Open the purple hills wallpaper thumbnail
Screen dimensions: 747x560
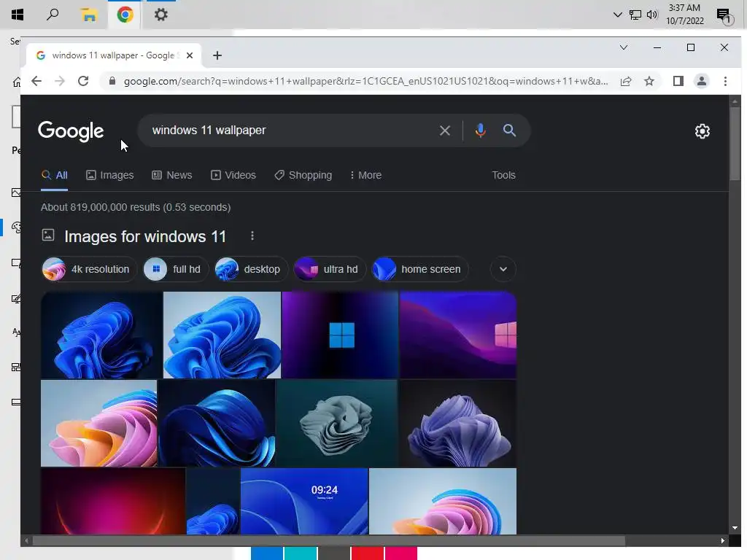pos(458,335)
